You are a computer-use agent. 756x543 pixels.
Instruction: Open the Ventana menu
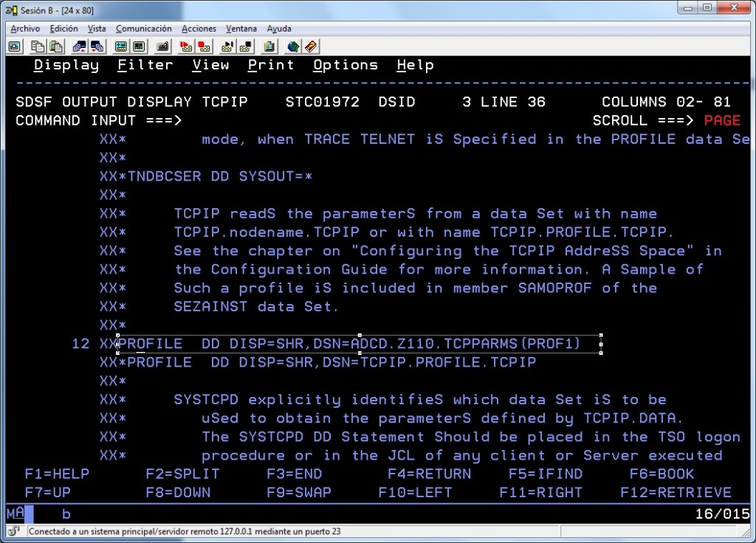(241, 29)
